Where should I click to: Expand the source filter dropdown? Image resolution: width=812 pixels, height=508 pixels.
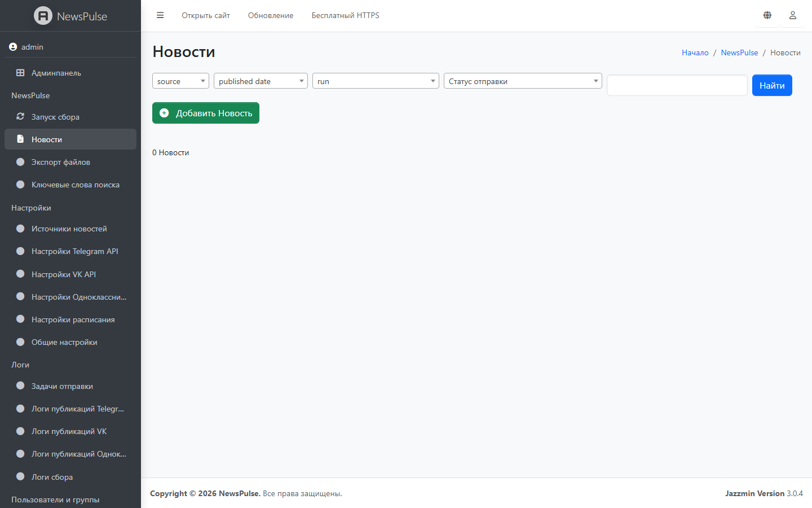[180, 81]
